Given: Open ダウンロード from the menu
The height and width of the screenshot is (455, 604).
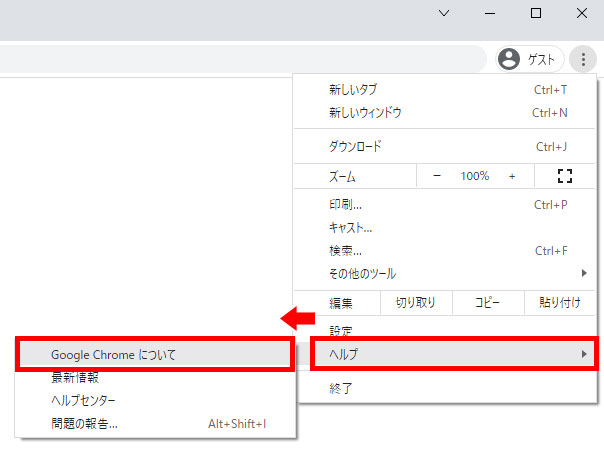Looking at the screenshot, I should coord(444,146).
